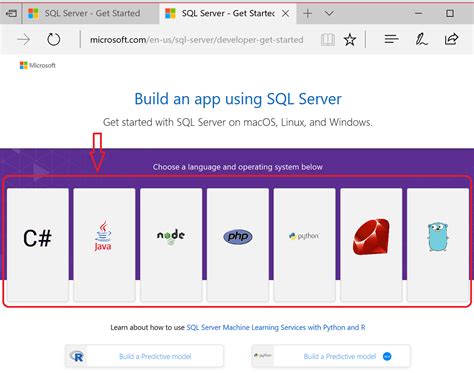Go forward with the arrow button

click(x=23, y=40)
